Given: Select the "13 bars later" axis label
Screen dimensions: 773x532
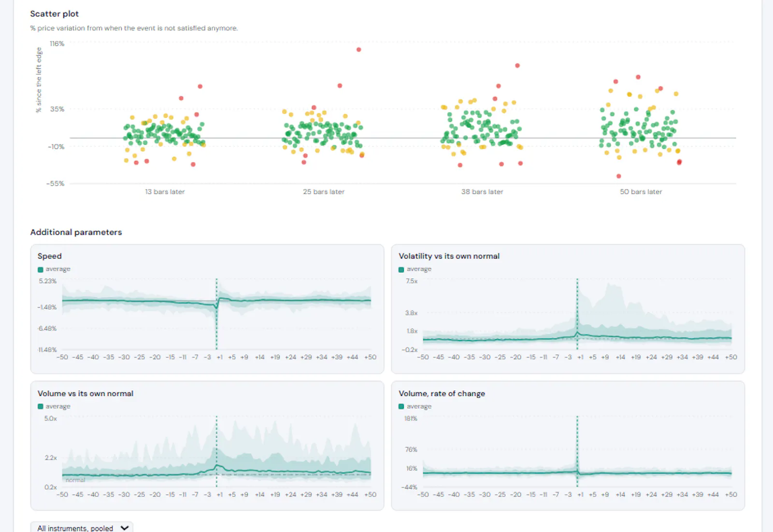Looking at the screenshot, I should (165, 192).
